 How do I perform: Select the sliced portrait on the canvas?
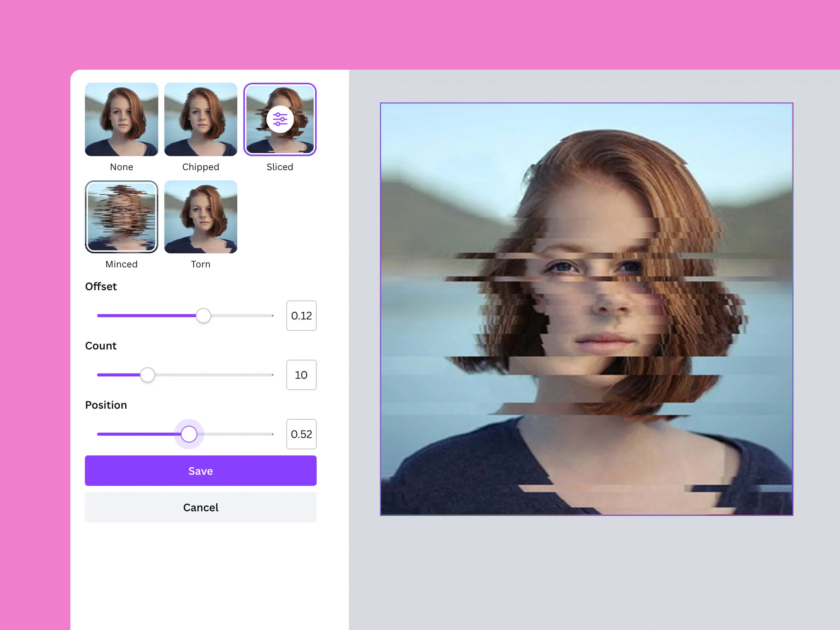[x=586, y=309]
